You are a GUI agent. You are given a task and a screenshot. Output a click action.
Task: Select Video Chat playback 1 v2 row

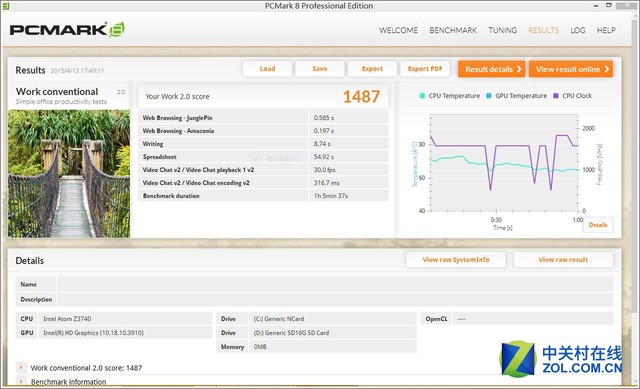[263, 170]
